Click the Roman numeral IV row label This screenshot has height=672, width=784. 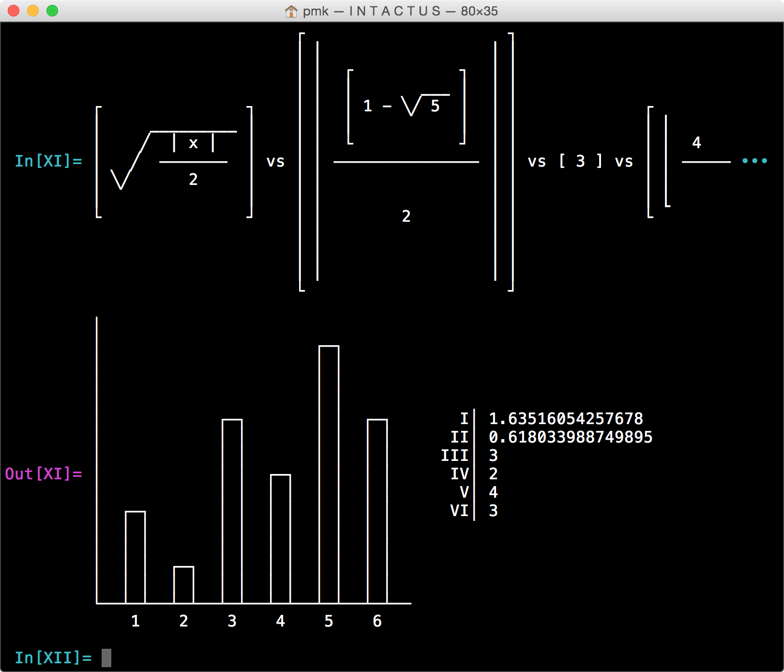tap(459, 473)
